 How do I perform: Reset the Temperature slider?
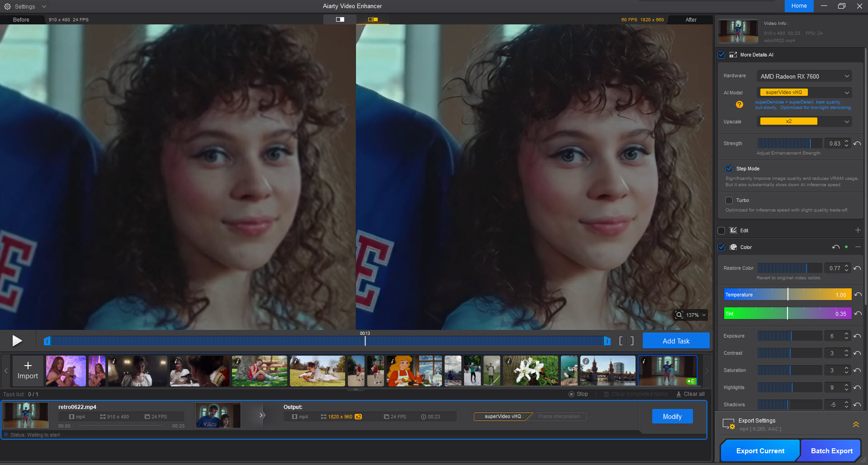tap(858, 295)
